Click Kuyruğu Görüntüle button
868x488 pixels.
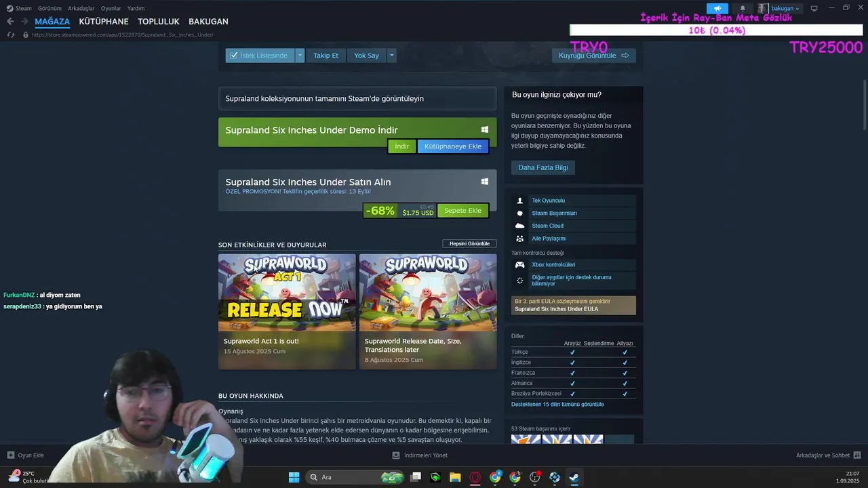tap(593, 56)
